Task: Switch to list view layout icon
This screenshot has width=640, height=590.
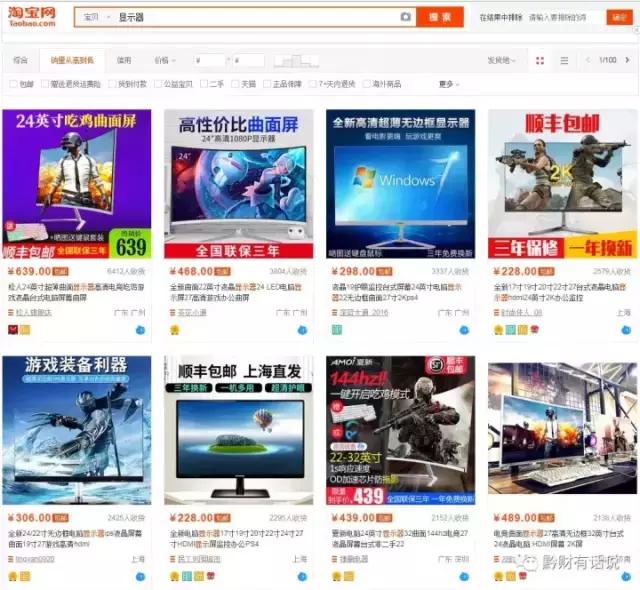Action: (x=564, y=60)
